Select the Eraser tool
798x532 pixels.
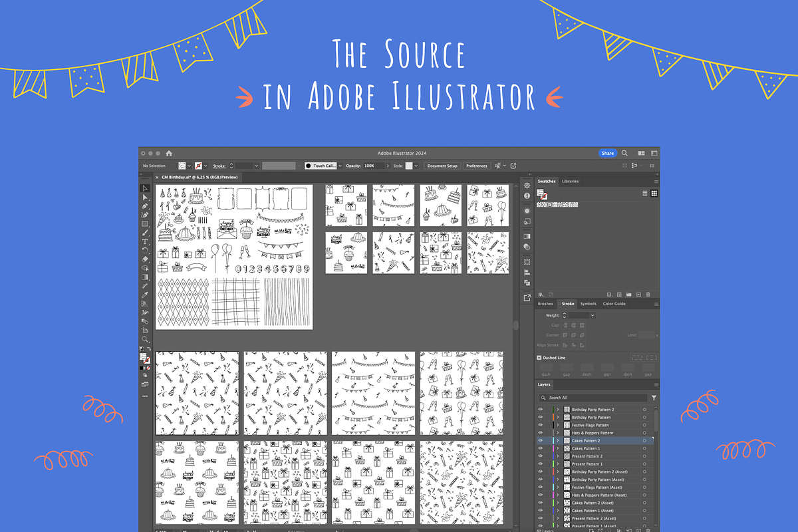[x=144, y=259]
